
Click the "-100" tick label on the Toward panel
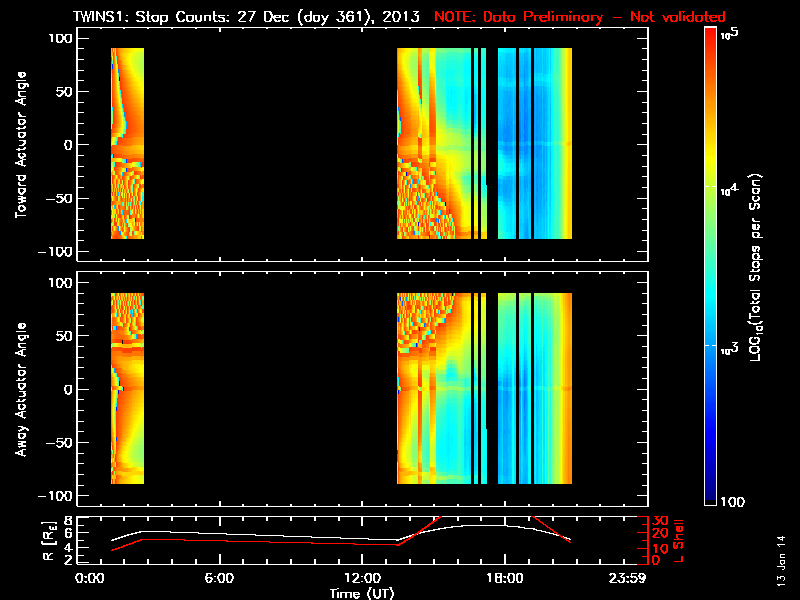56,252
